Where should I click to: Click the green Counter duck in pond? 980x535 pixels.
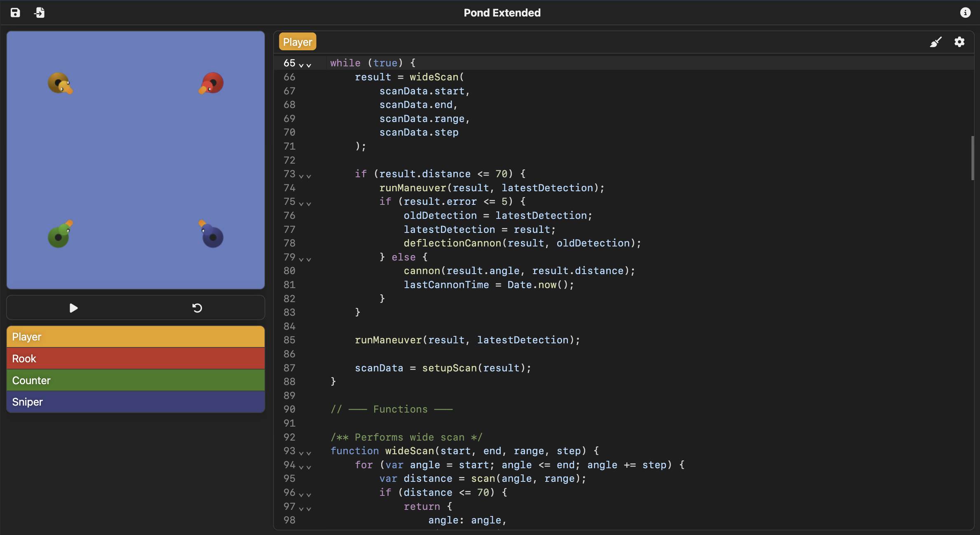pyautogui.click(x=60, y=234)
